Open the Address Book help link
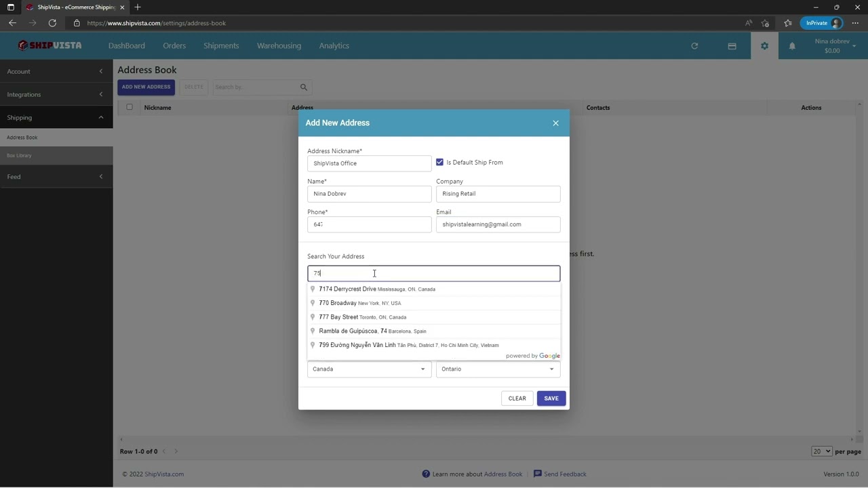This screenshot has width=868, height=488. [x=503, y=474]
